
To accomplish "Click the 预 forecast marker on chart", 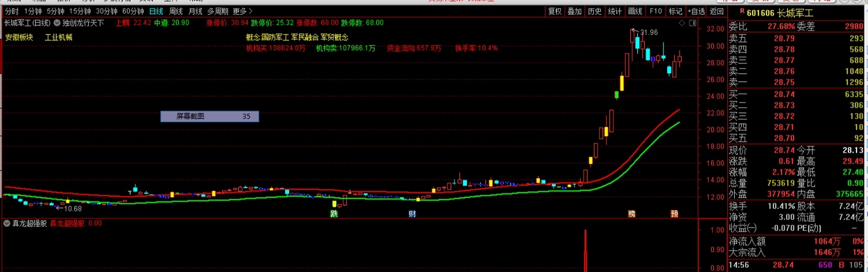I will click(x=674, y=214).
